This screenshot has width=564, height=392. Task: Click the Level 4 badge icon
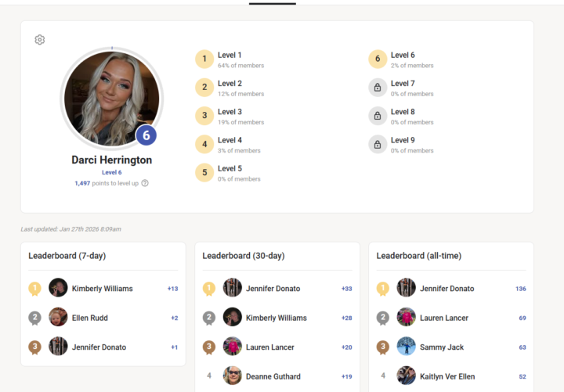point(204,144)
